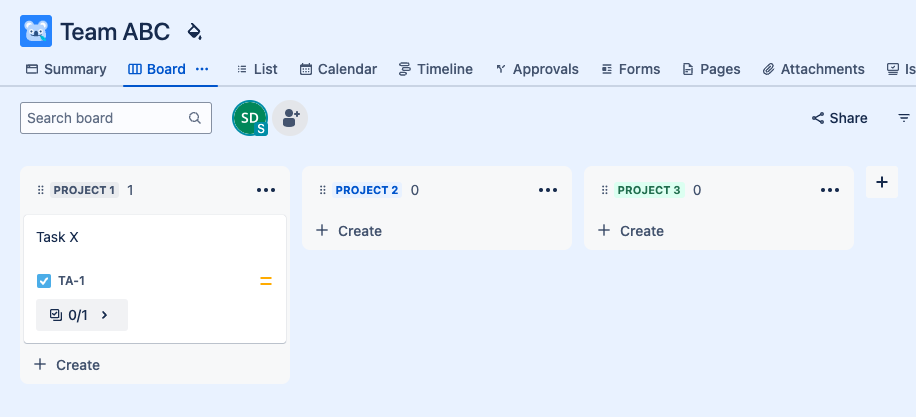Open the PROJECT 1 column more menu
The width and height of the screenshot is (916, 417).
pyautogui.click(x=266, y=190)
